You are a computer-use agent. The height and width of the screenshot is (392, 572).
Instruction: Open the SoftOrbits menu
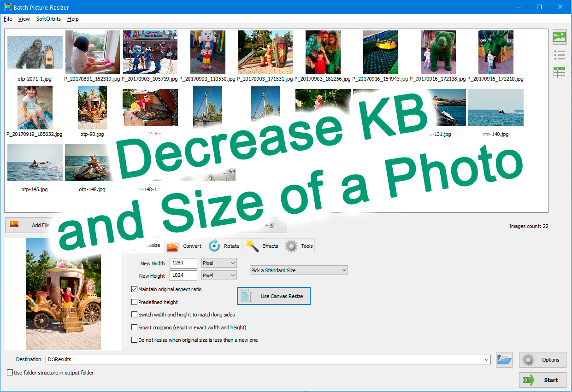click(48, 19)
